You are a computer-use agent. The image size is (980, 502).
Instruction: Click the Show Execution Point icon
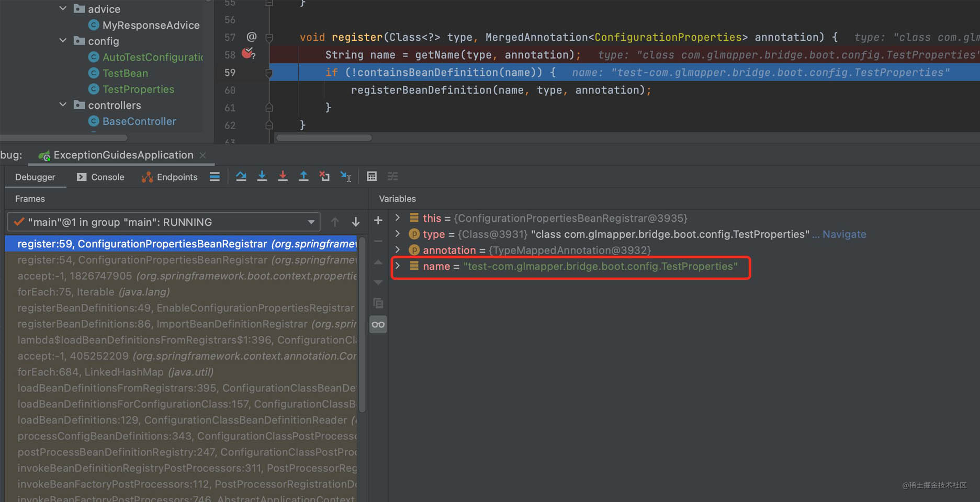(215, 177)
